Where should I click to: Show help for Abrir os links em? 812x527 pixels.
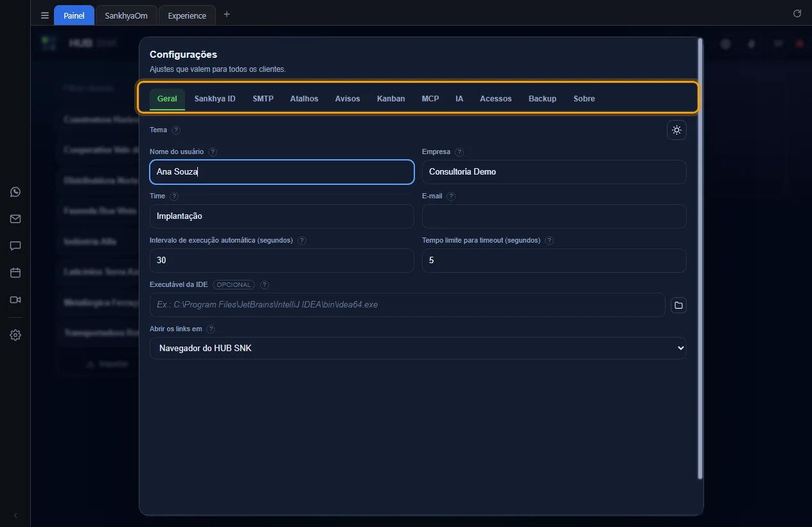pos(211,329)
